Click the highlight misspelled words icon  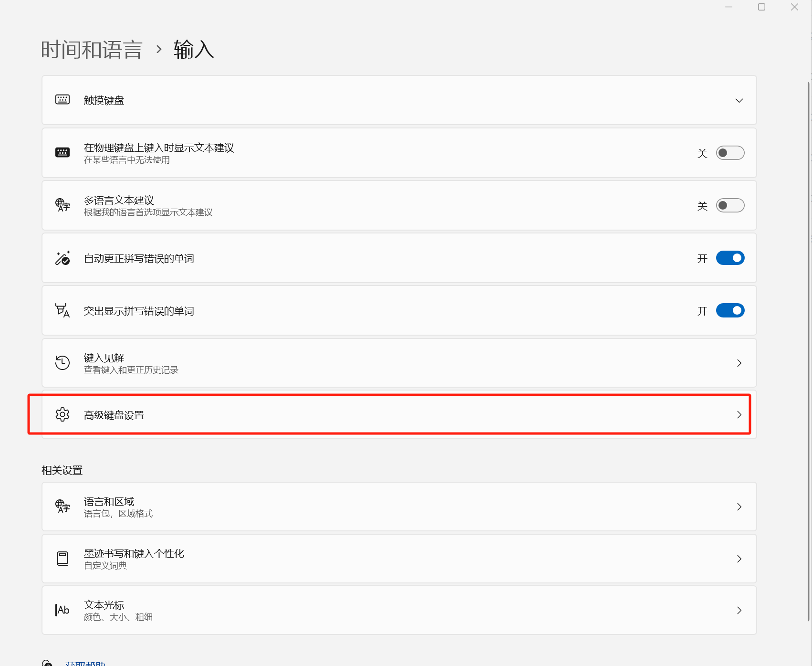click(62, 311)
